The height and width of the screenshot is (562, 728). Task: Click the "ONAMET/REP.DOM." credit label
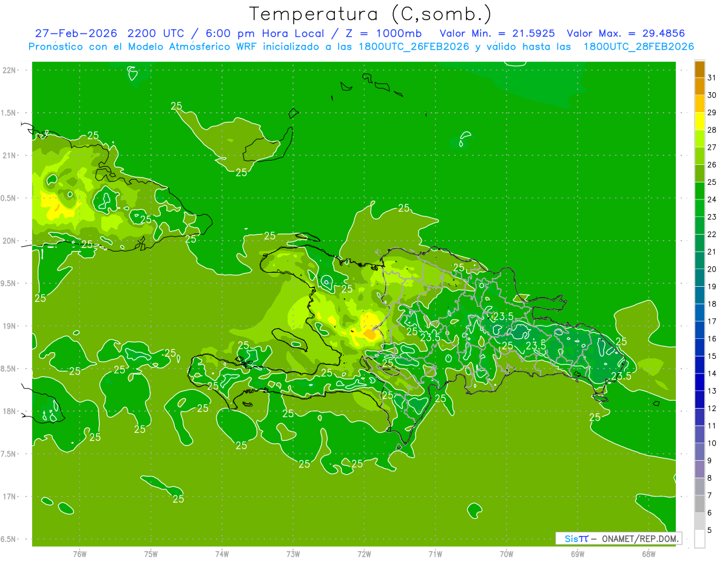(x=639, y=538)
